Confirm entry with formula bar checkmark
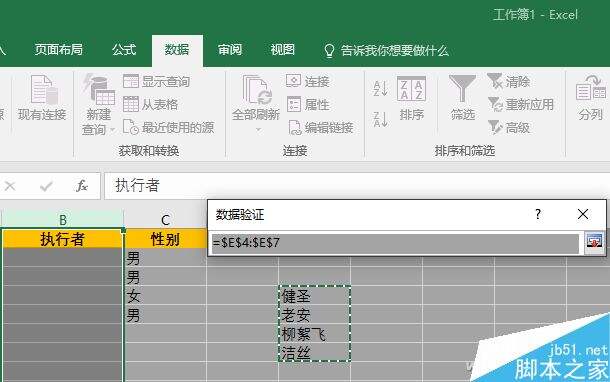 click(46, 186)
